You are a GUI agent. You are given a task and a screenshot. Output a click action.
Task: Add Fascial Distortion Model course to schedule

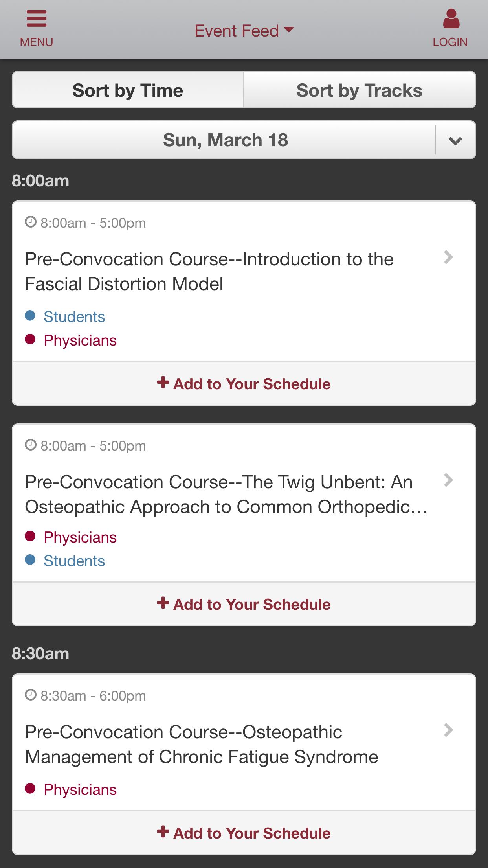(244, 384)
